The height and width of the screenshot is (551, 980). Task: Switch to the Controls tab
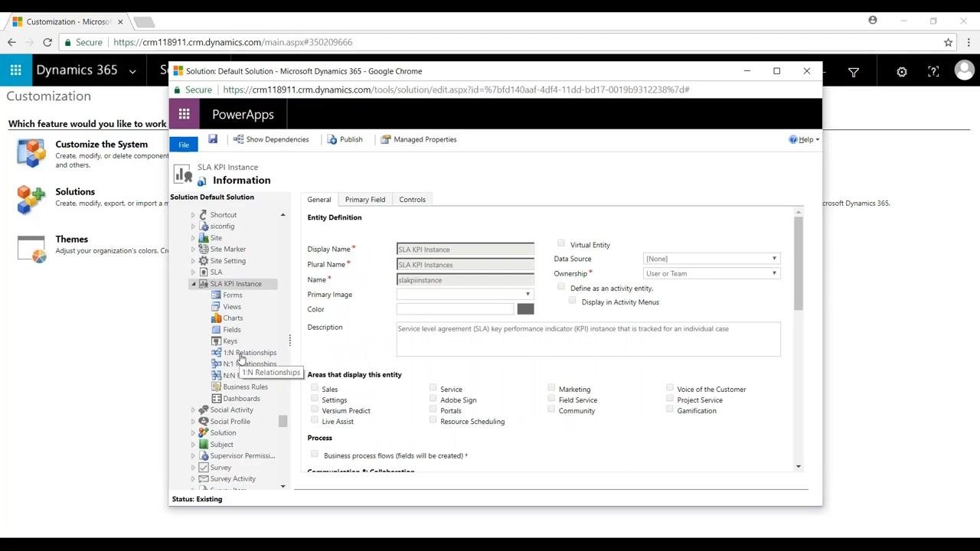coord(412,200)
